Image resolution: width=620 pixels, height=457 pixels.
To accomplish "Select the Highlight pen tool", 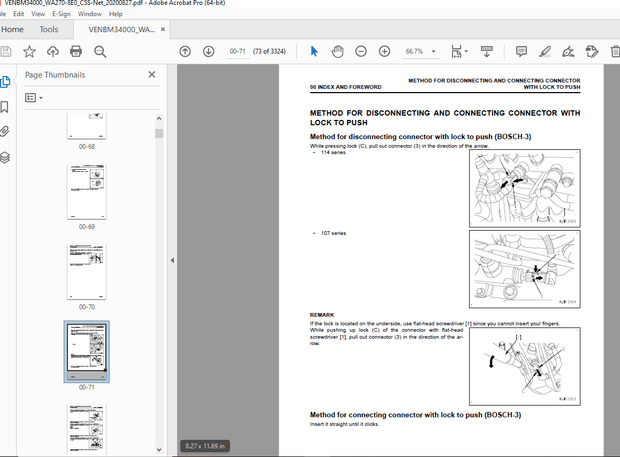I will point(545,51).
